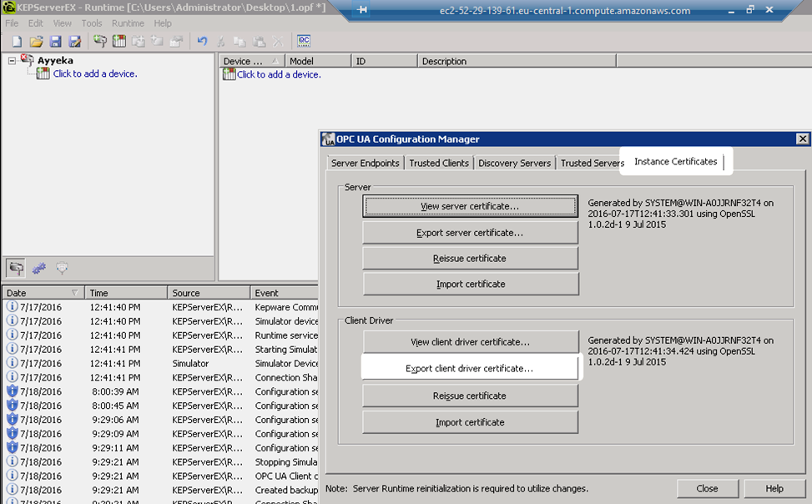
Task: Collapse the Ayyeka channel tree node
Action: (12, 61)
